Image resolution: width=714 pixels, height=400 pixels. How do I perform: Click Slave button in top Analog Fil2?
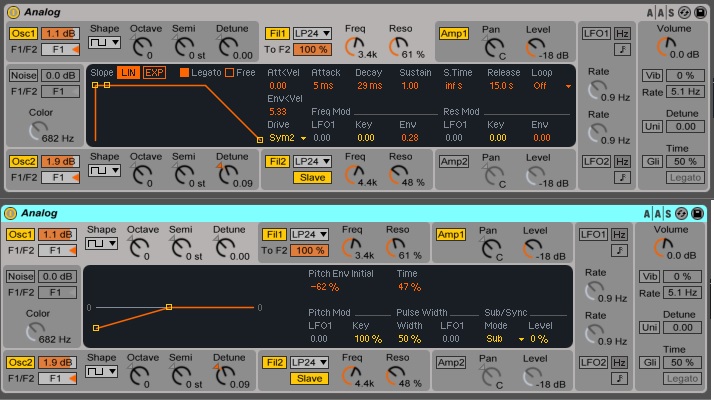click(312, 177)
